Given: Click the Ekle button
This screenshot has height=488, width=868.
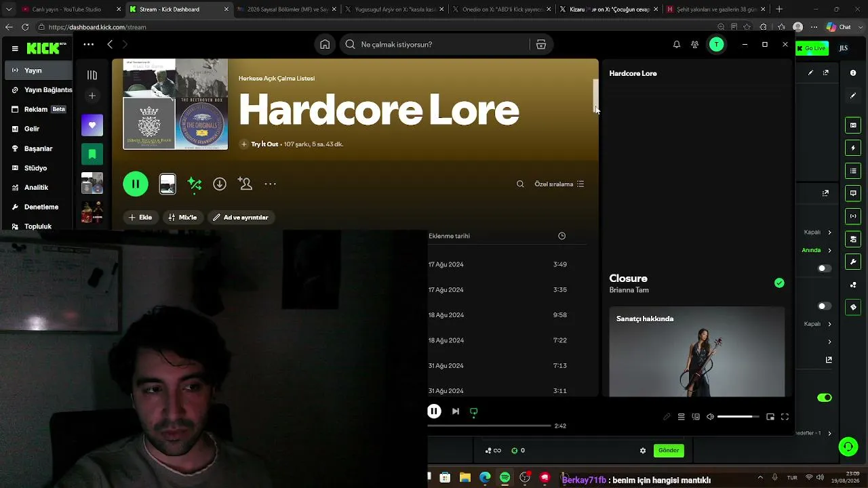Looking at the screenshot, I should (x=140, y=218).
